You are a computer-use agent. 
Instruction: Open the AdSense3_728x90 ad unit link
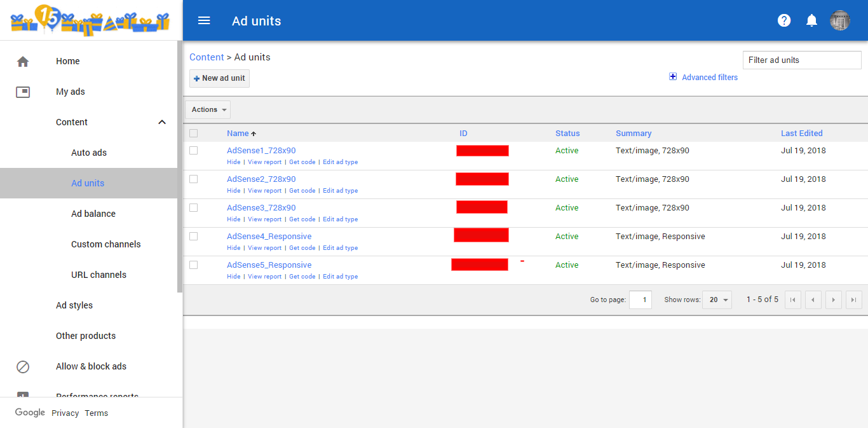pyautogui.click(x=261, y=208)
